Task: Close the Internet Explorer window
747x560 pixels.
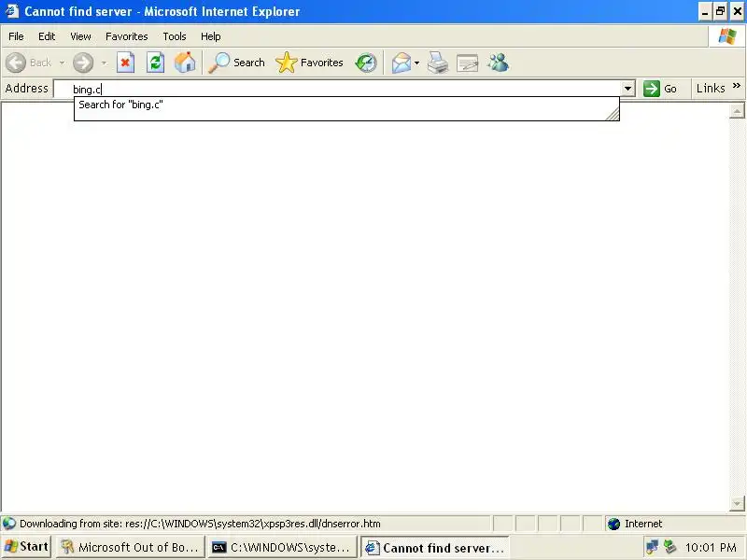Action: 737,11
